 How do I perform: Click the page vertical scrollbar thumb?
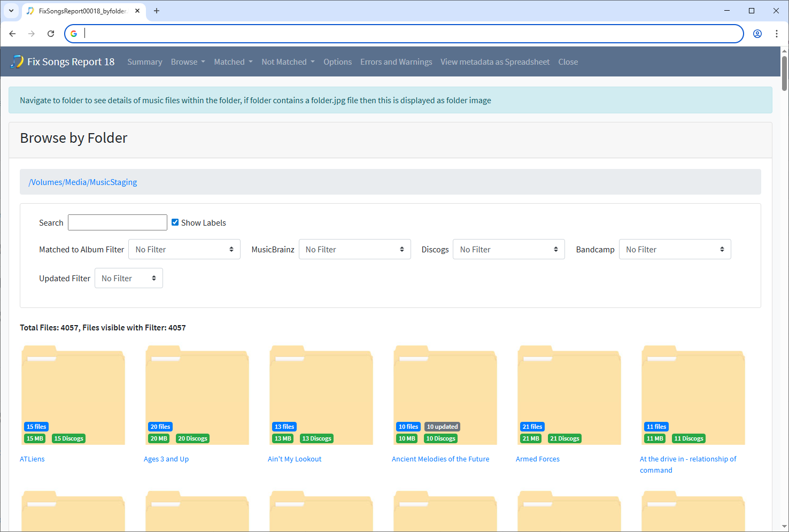(785, 73)
